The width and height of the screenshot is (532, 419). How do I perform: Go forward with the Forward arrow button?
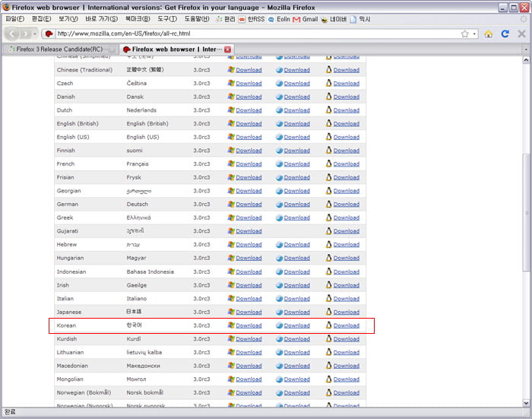pyautogui.click(x=25, y=33)
